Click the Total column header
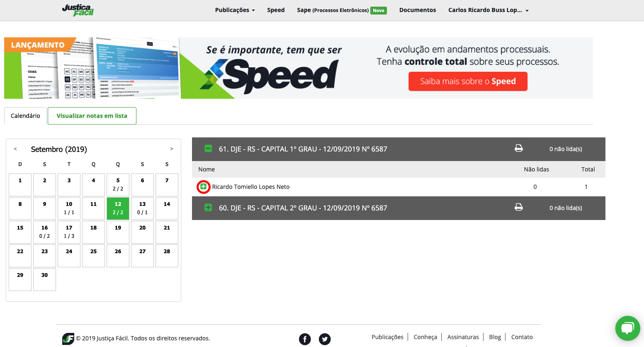Screen dimensions: 644x347 pos(588,169)
